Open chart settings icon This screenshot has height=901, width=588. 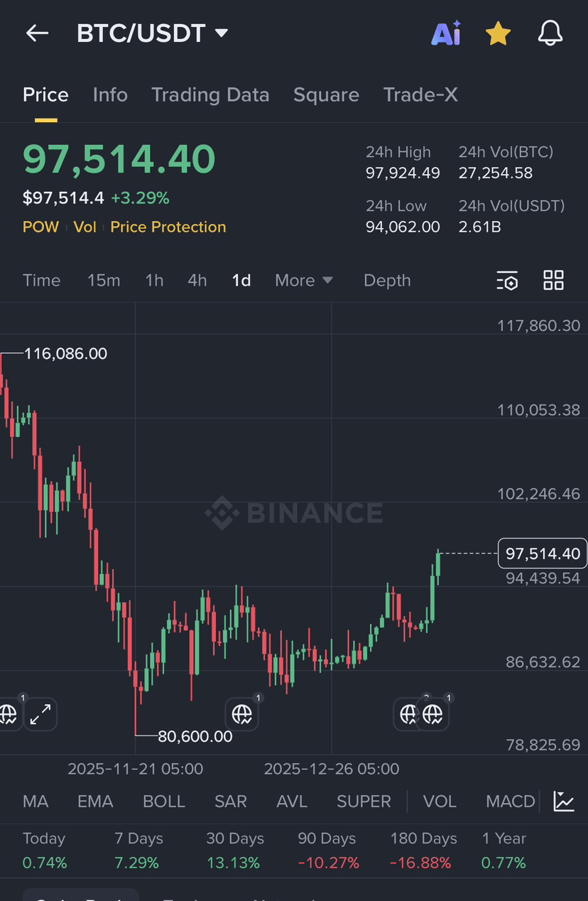point(506,281)
